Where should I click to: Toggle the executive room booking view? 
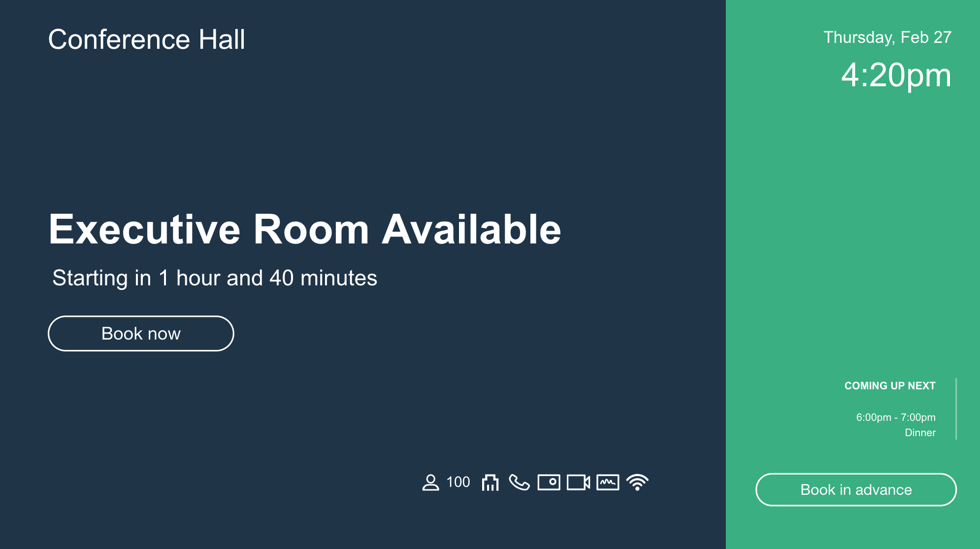[141, 333]
